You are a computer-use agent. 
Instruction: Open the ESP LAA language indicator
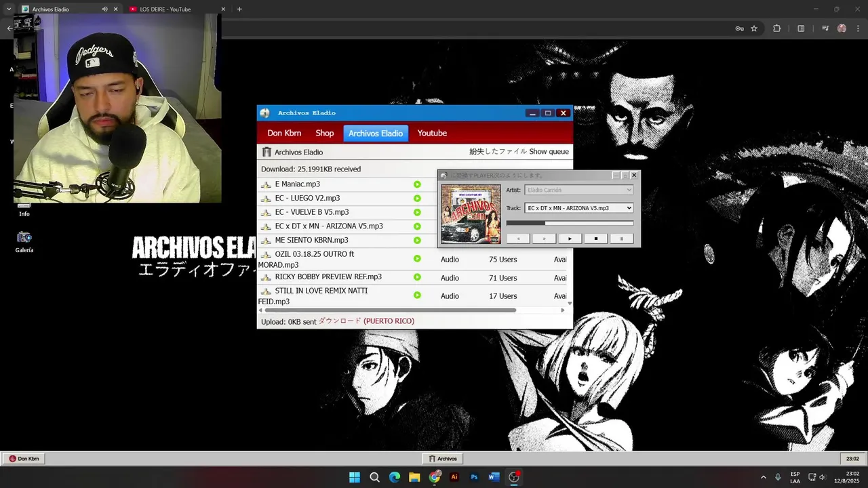coord(795,477)
